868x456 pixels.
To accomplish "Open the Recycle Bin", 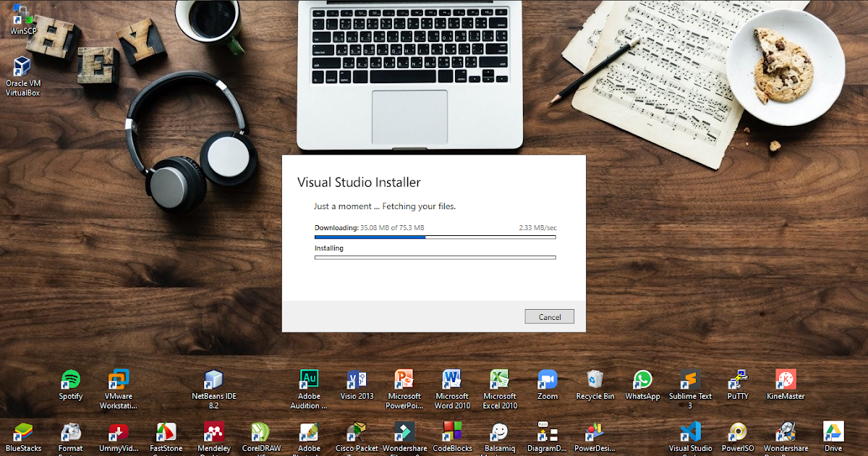I will [595, 380].
